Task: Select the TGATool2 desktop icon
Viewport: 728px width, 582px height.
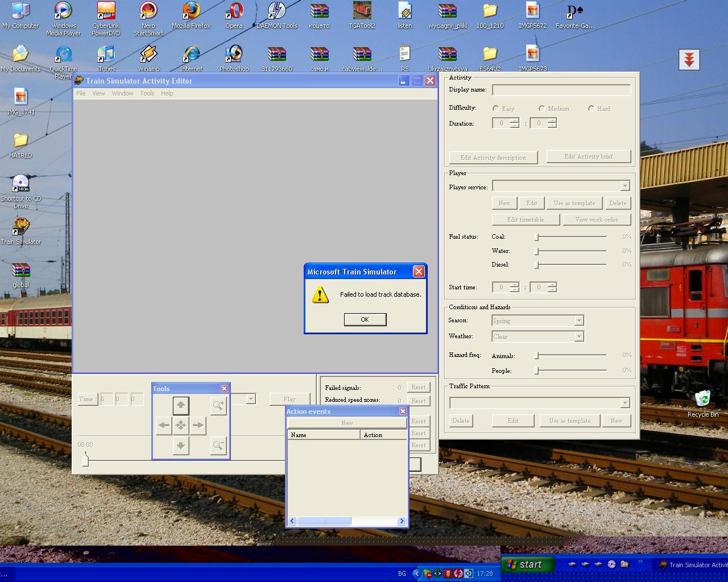Action: click(x=362, y=15)
